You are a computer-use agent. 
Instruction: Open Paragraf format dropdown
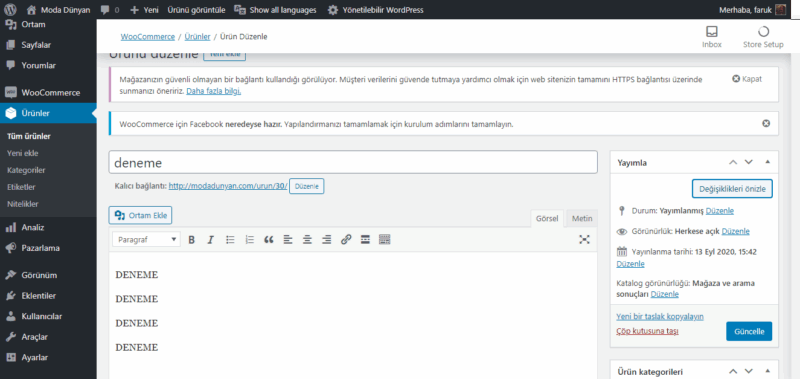(146, 239)
